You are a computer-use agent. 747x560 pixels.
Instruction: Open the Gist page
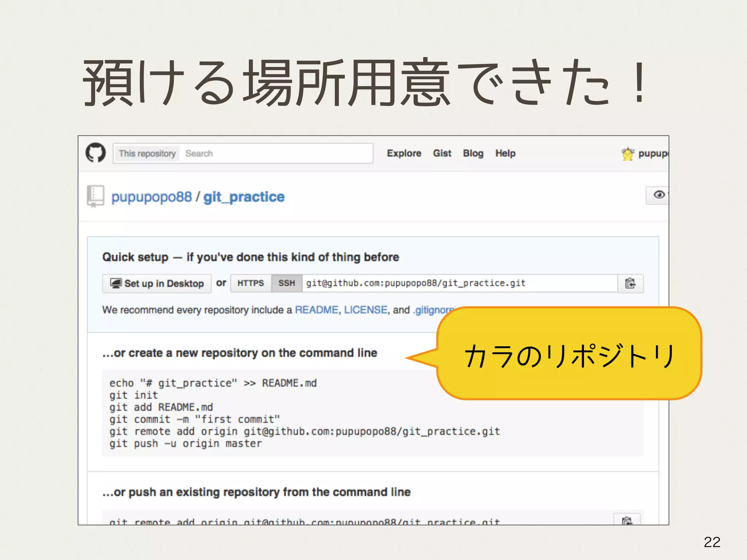click(x=442, y=153)
